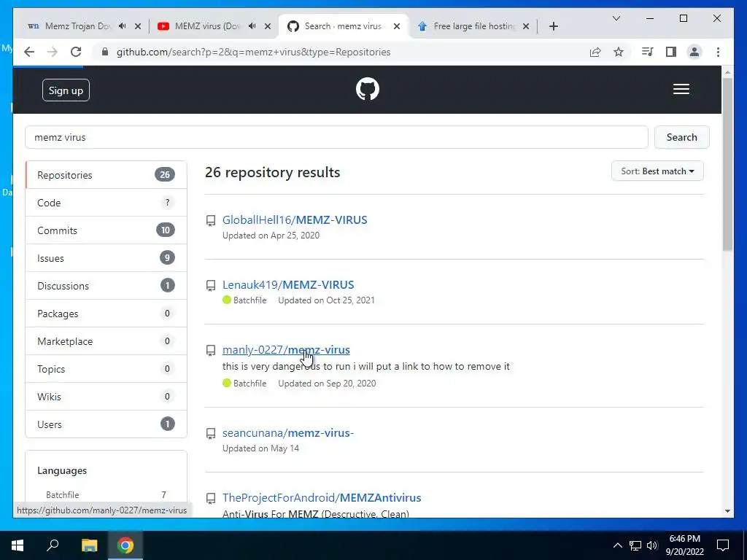Select the Packages filter
This screenshot has height=560, width=747.
click(106, 314)
